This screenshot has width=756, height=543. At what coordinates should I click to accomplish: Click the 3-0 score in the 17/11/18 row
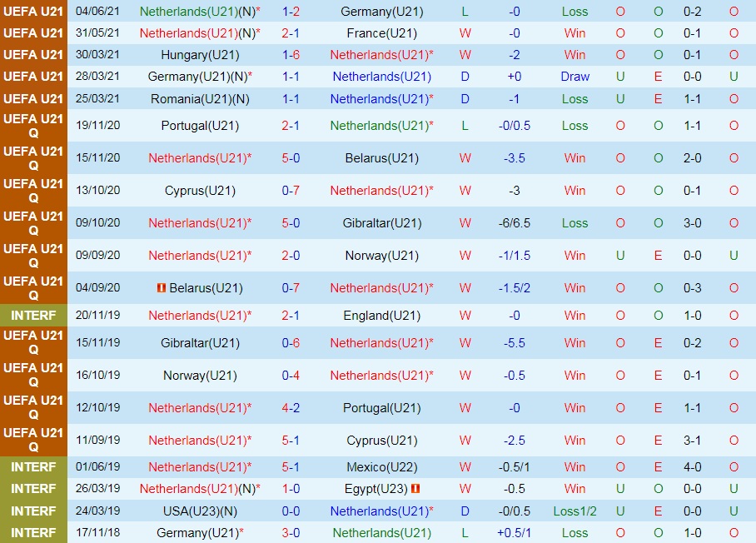291,532
